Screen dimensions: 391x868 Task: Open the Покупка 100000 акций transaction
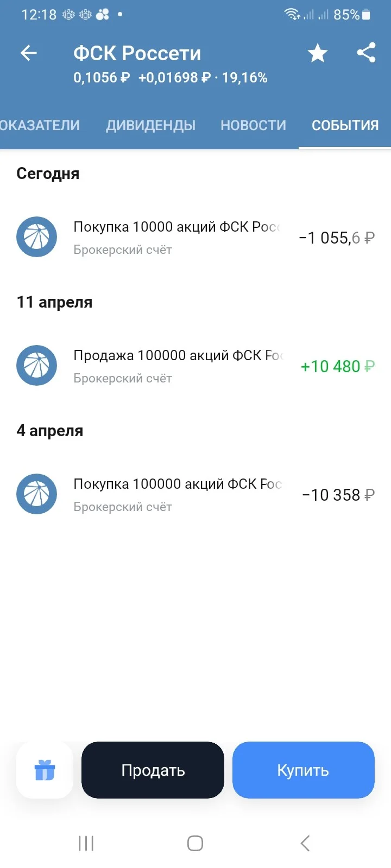point(195,494)
